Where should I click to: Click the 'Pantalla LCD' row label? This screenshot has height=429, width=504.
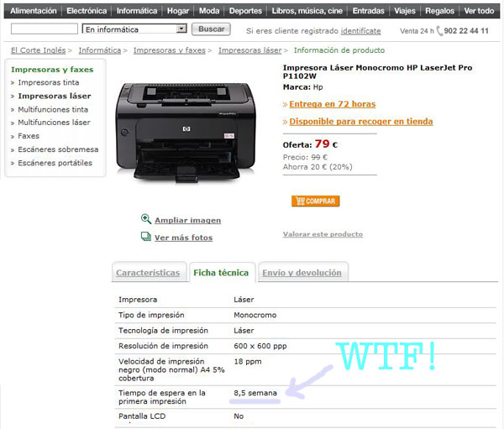pyautogui.click(x=142, y=416)
